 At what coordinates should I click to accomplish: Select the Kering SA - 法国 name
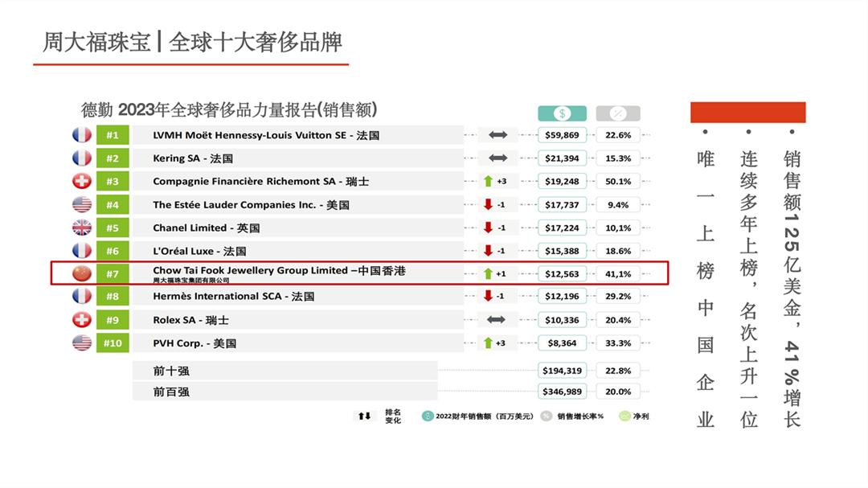tap(193, 158)
